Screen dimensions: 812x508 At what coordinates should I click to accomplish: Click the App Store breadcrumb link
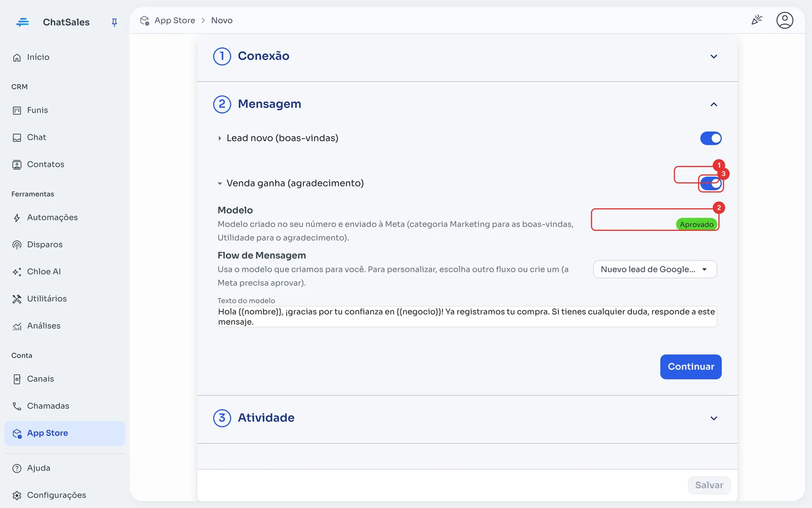[x=175, y=20]
